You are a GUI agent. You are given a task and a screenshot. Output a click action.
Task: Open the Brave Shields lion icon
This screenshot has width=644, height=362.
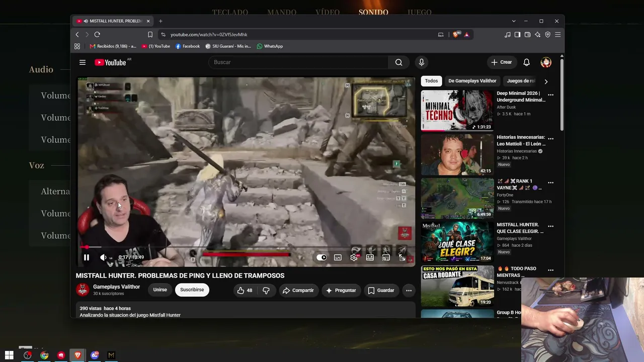click(x=456, y=35)
